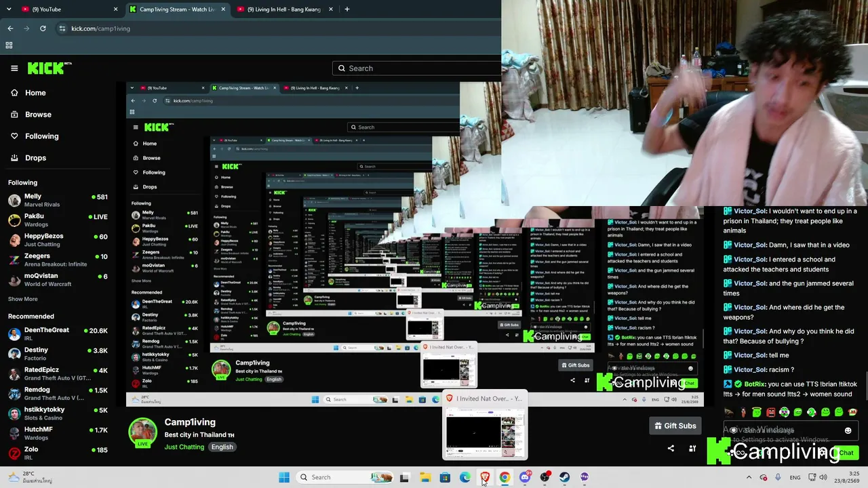Open Camp1iving's channel avatar

143,432
